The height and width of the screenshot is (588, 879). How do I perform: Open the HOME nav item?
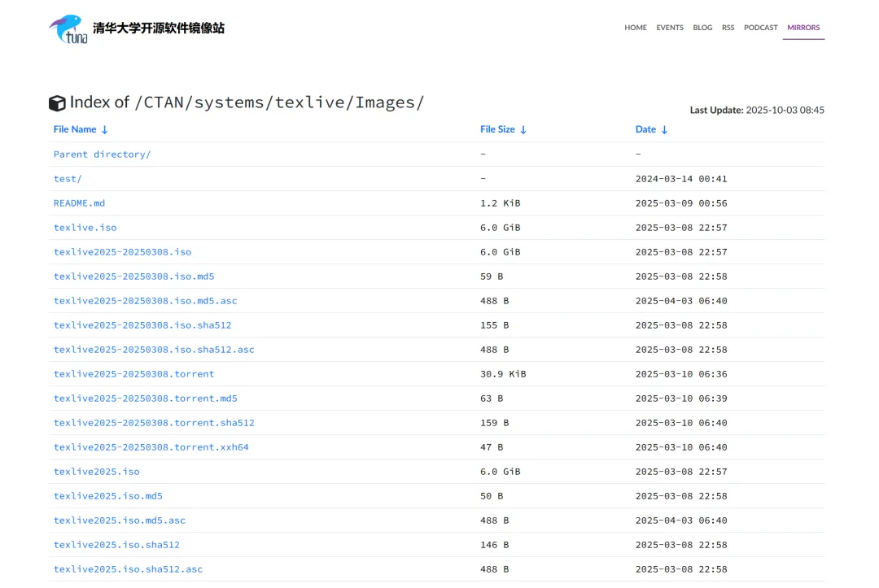635,28
